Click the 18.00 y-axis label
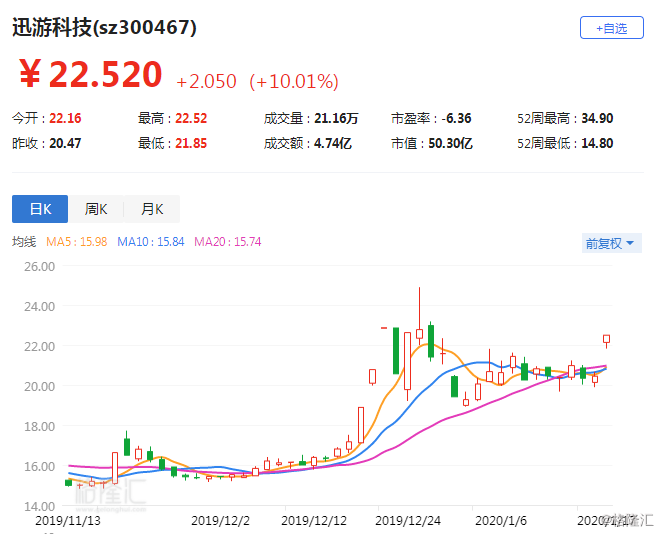This screenshot has height=534, width=661. point(39,426)
